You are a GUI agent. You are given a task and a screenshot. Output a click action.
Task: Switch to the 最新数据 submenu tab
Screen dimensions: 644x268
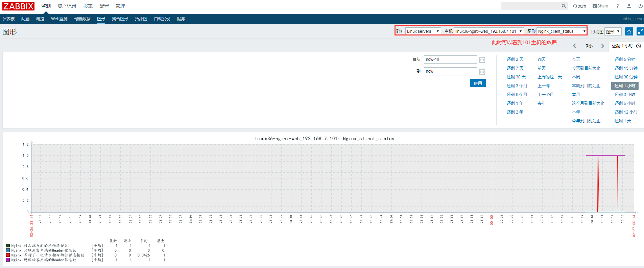(82, 19)
